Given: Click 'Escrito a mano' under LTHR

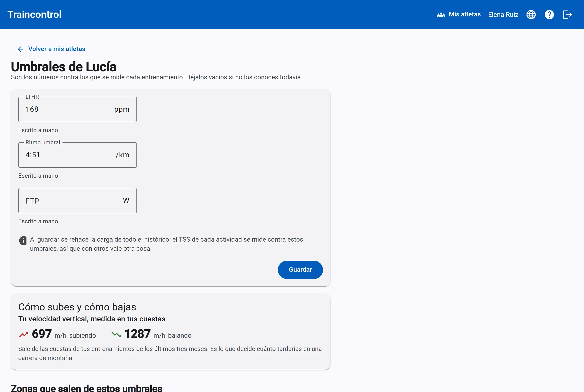Looking at the screenshot, I should pos(38,130).
